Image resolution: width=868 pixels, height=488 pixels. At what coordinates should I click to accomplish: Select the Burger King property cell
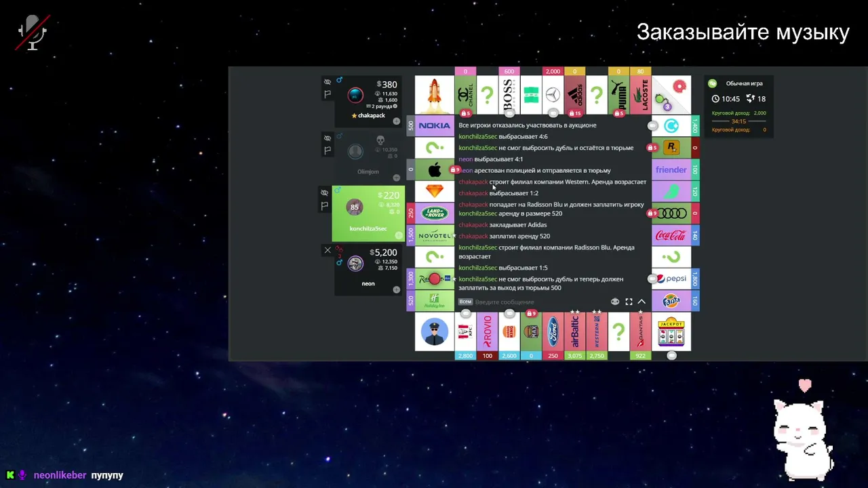click(x=509, y=331)
